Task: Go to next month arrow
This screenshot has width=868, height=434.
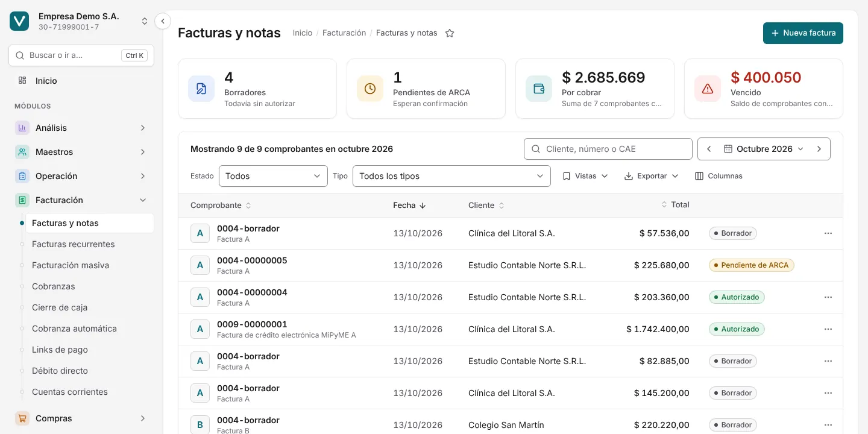Action: [x=819, y=149]
